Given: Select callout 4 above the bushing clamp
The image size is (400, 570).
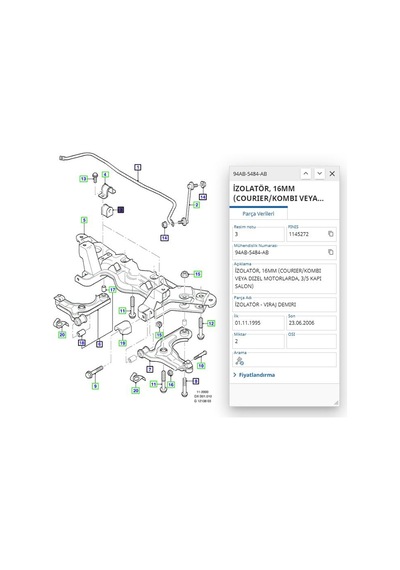Looking at the screenshot, I should (105, 175).
